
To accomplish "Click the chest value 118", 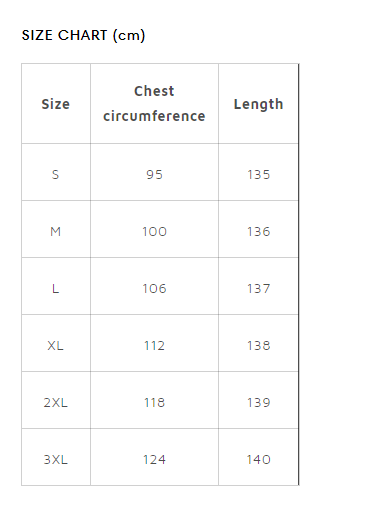I will [154, 403].
